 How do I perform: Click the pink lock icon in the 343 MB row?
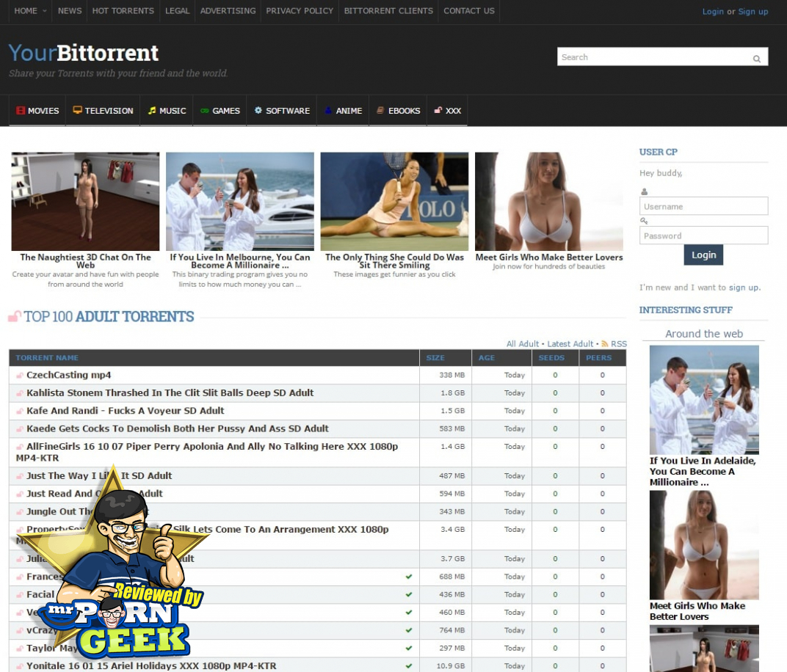click(x=20, y=512)
